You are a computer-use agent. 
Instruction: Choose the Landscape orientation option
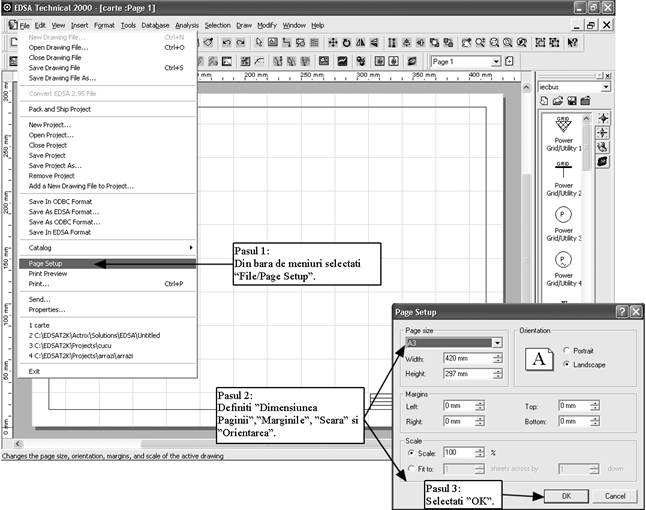570,364
